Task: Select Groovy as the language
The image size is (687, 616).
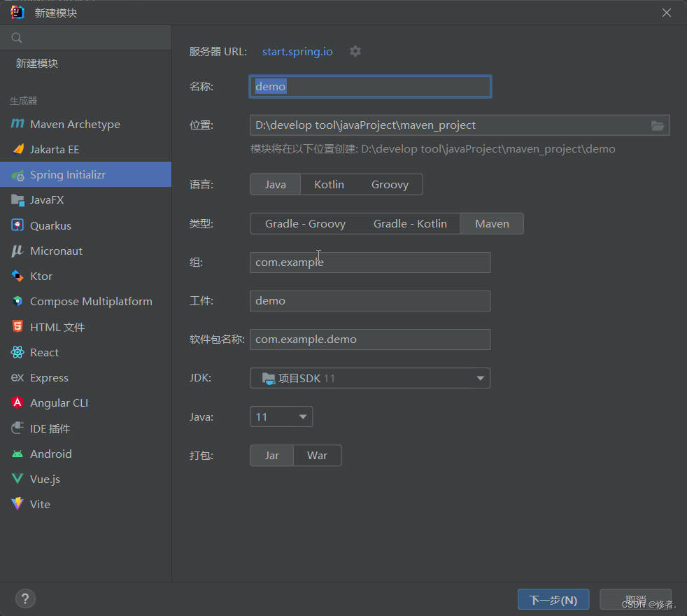Action: 390,184
